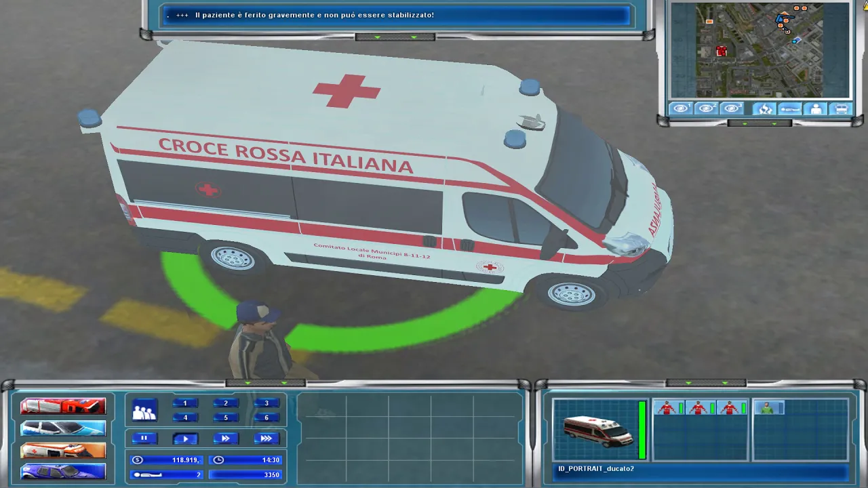Select unit group 1

point(185,403)
